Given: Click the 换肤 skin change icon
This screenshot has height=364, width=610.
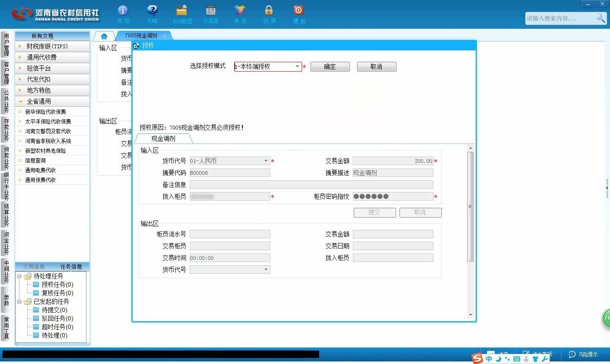Looking at the screenshot, I should tap(240, 14).
